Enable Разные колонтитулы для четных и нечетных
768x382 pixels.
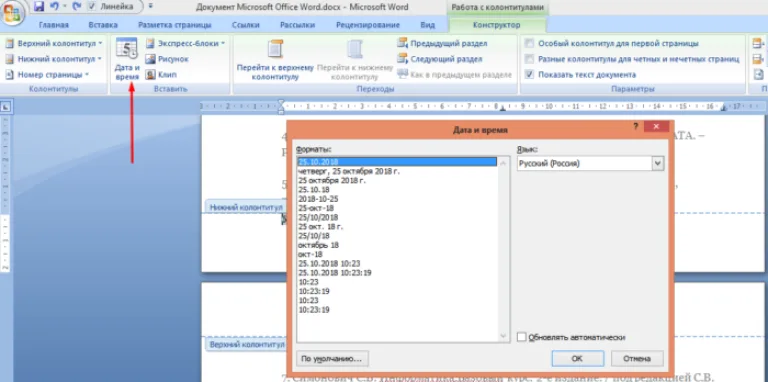point(529,59)
